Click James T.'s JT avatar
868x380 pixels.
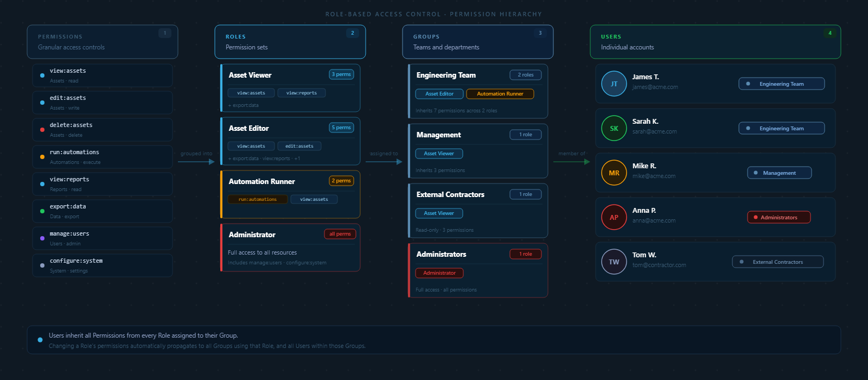coord(614,84)
